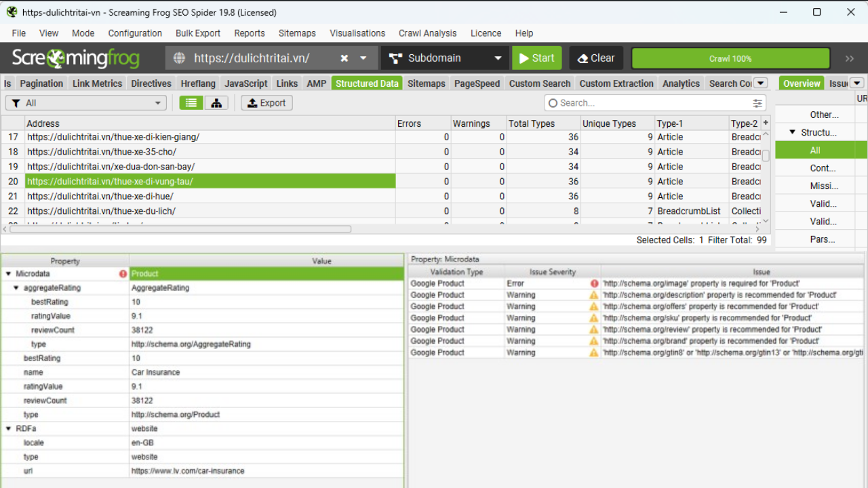Image resolution: width=868 pixels, height=488 pixels.
Task: Open search filter options icon
Action: tap(757, 103)
